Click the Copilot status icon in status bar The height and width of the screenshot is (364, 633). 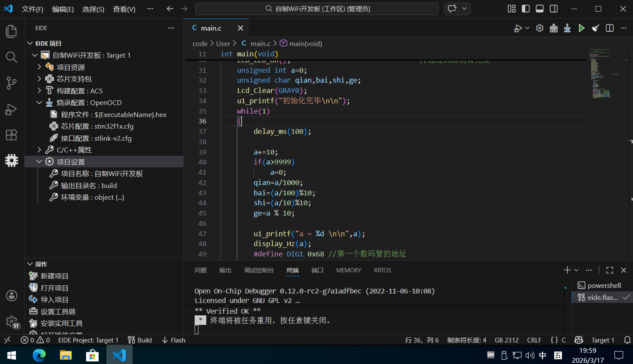pos(579,340)
